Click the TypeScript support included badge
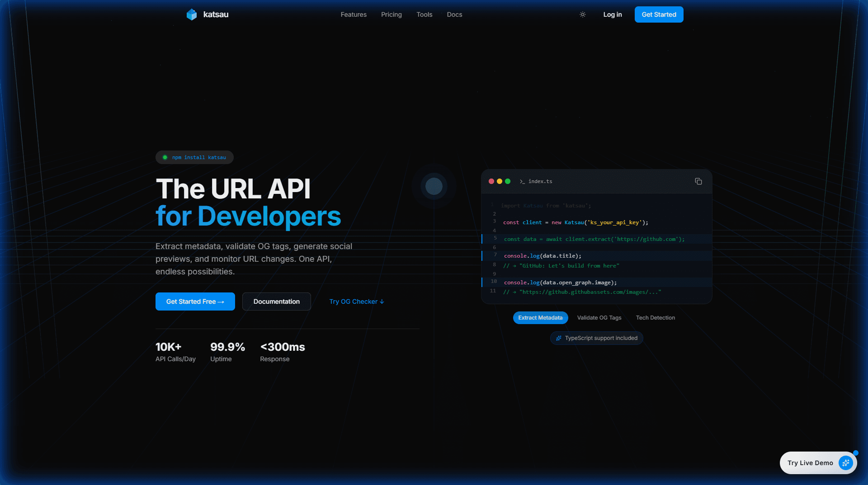The height and width of the screenshot is (485, 868). [x=596, y=338]
